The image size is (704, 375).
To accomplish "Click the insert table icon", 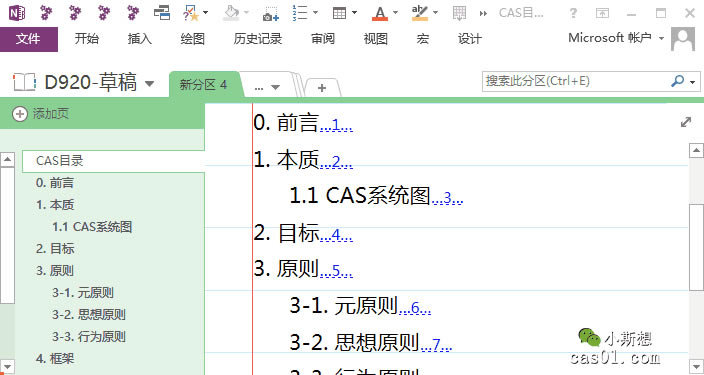I will [x=339, y=13].
